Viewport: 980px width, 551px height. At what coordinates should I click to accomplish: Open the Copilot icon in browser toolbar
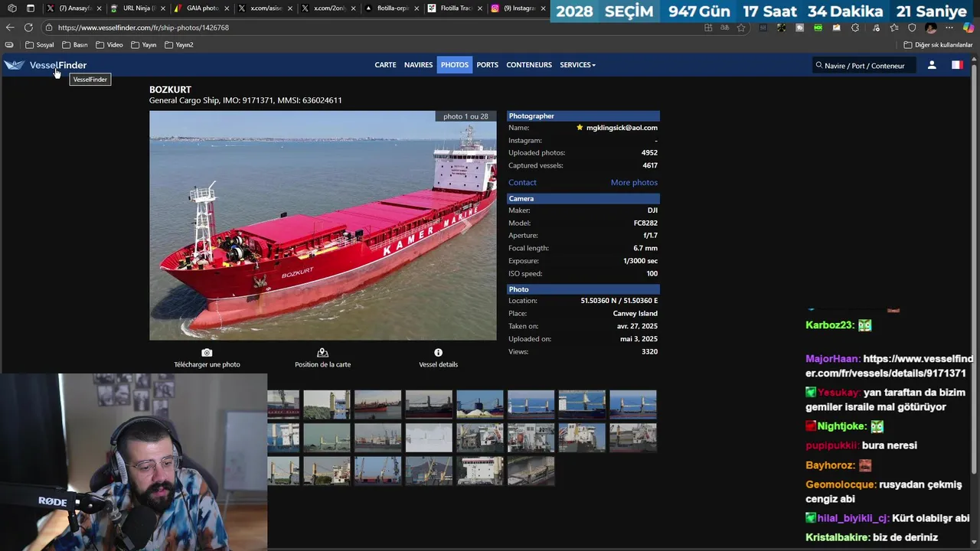point(969,28)
